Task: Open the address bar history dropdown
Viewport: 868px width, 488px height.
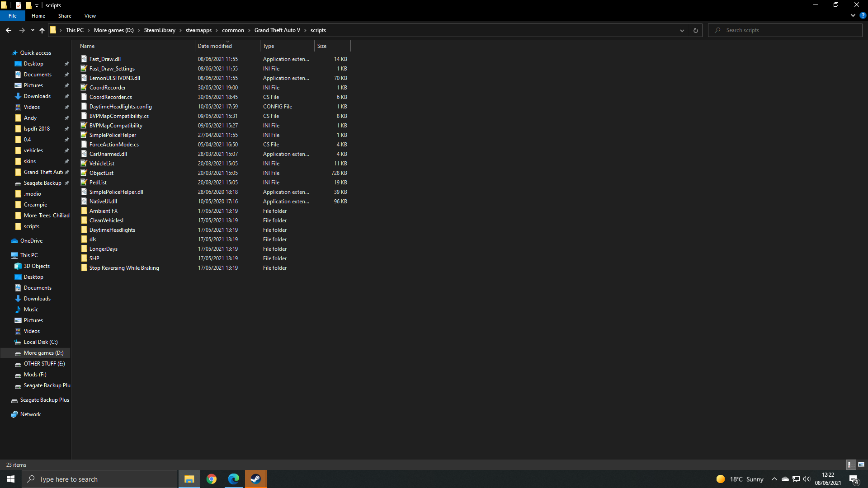Action: point(682,30)
